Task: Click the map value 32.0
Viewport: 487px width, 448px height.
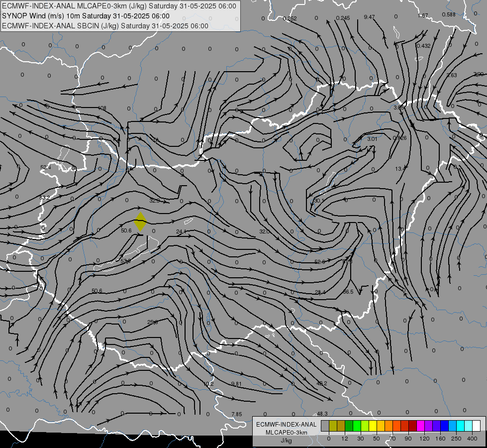Action: click(264, 231)
